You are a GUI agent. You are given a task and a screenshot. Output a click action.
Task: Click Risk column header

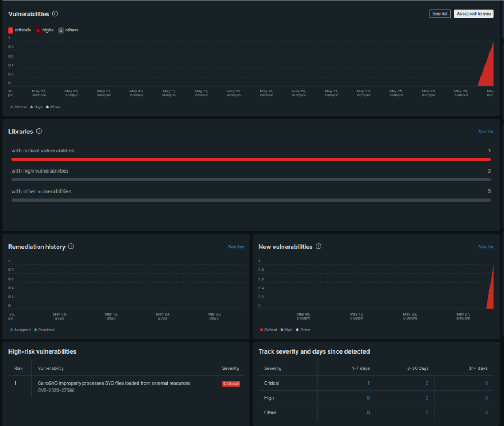(x=18, y=368)
